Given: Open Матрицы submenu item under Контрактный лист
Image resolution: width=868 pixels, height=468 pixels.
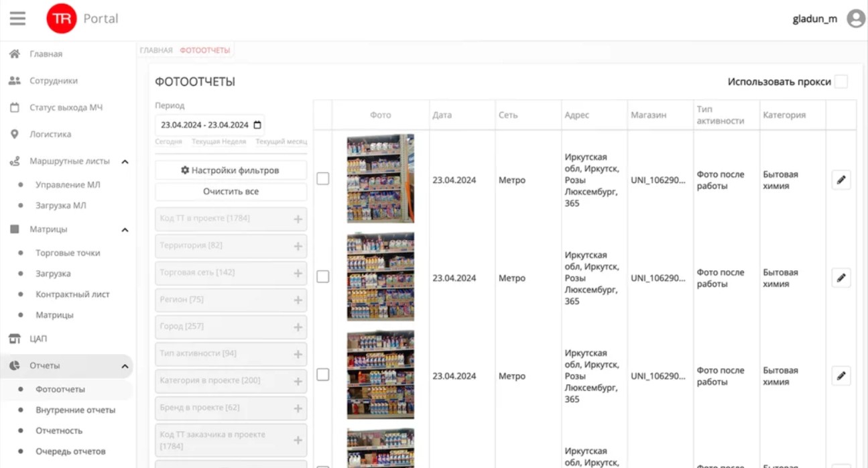Looking at the screenshot, I should (54, 315).
